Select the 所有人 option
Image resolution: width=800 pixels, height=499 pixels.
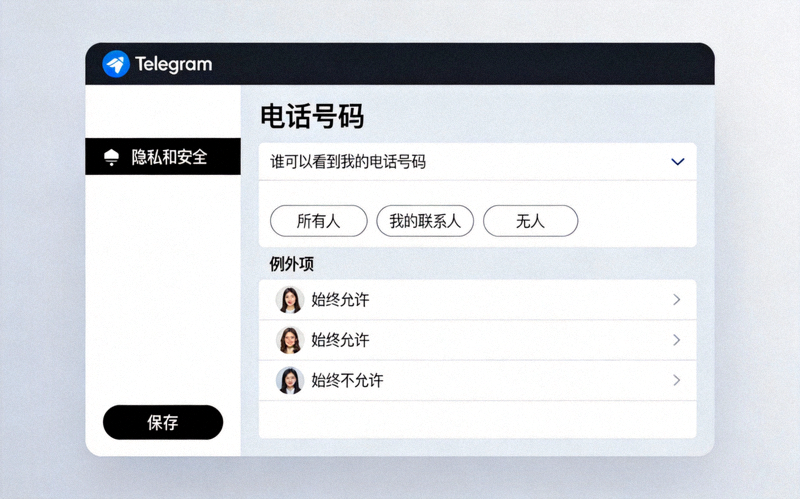(x=318, y=221)
